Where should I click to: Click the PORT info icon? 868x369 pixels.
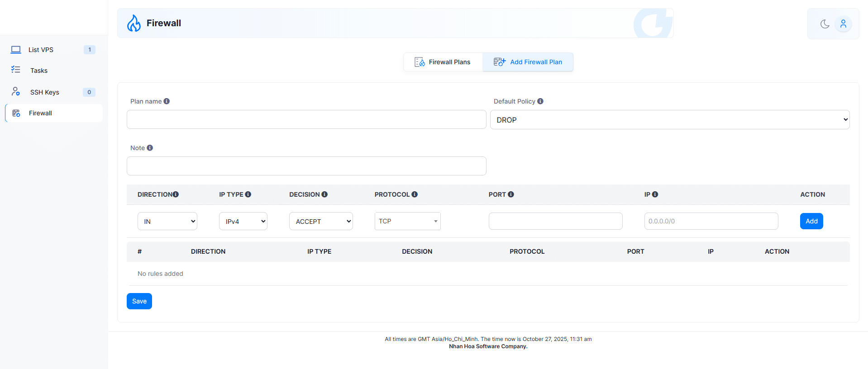[511, 194]
